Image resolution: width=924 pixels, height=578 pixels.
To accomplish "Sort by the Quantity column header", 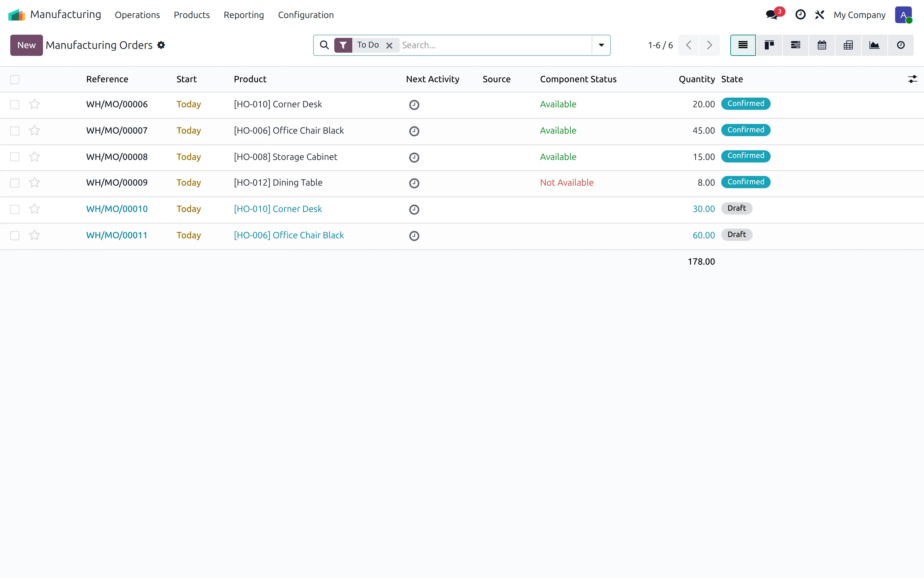I will tap(697, 79).
